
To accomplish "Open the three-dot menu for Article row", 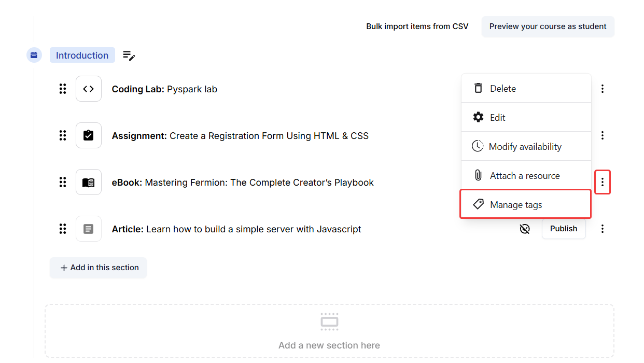I will 602,229.
